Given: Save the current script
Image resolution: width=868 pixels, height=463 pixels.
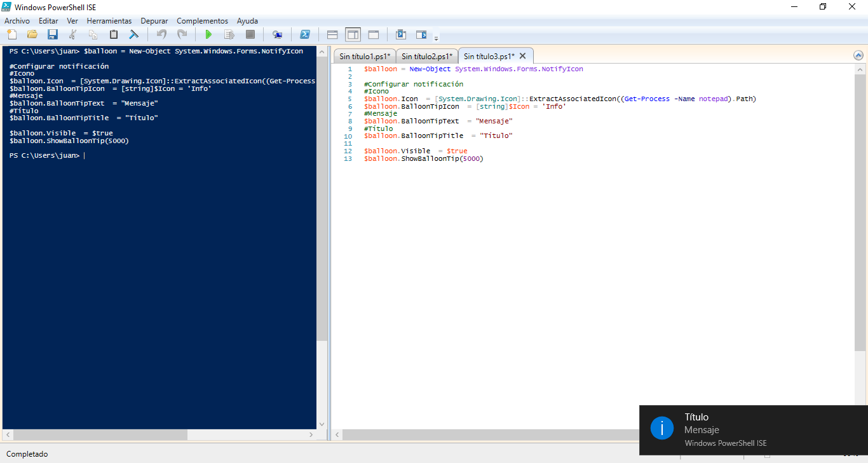Looking at the screenshot, I should click(x=53, y=34).
